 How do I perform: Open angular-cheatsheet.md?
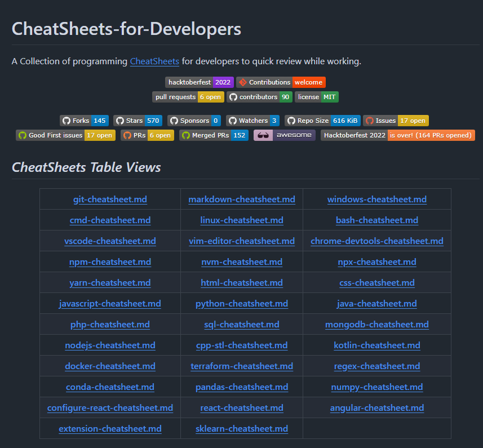click(377, 408)
